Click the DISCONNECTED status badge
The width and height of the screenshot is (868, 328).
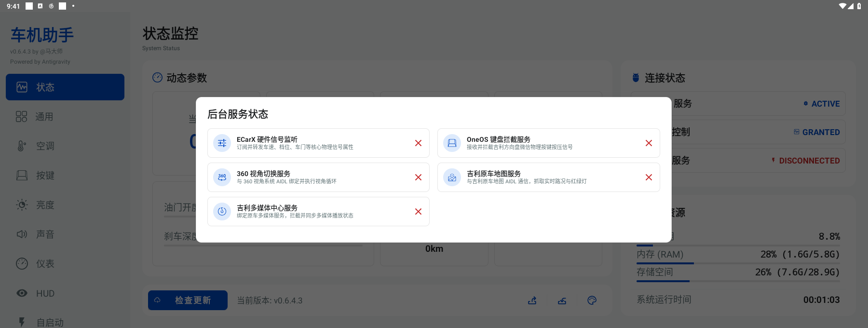[805, 161]
